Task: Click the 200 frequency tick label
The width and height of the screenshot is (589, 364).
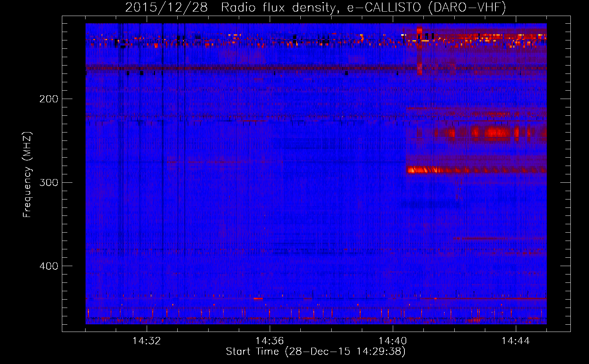Action: [x=49, y=99]
